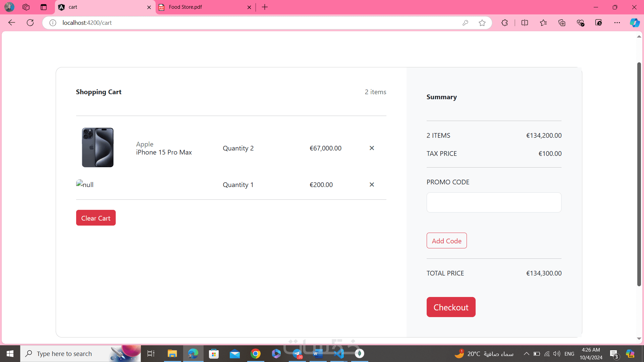Add page to favorites star icon
The height and width of the screenshot is (362, 644).
[x=482, y=23]
